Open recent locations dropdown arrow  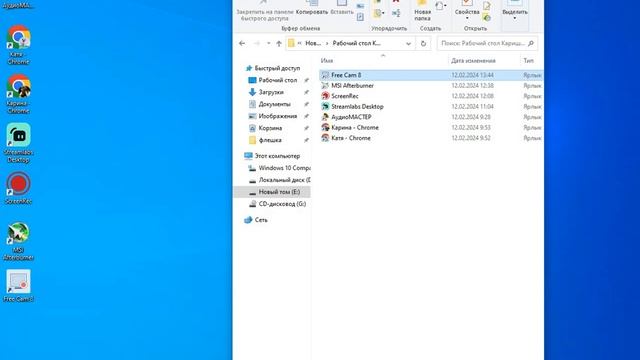(x=269, y=43)
